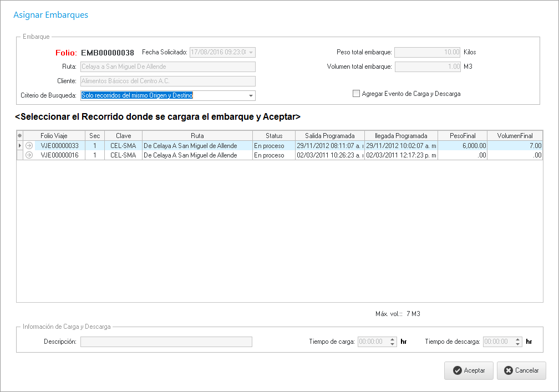Click the PesoFinal column header
The width and height of the screenshot is (559, 392).
[x=463, y=136]
